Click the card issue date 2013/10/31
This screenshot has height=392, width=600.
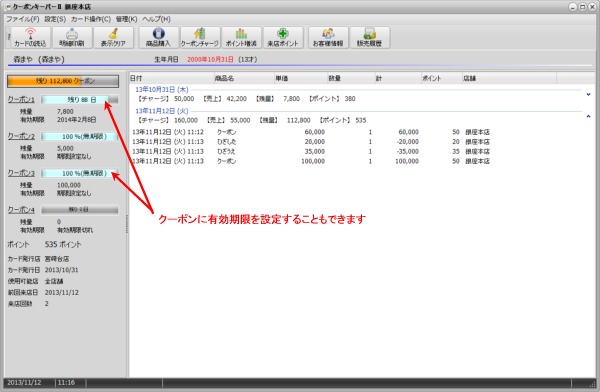61,270
